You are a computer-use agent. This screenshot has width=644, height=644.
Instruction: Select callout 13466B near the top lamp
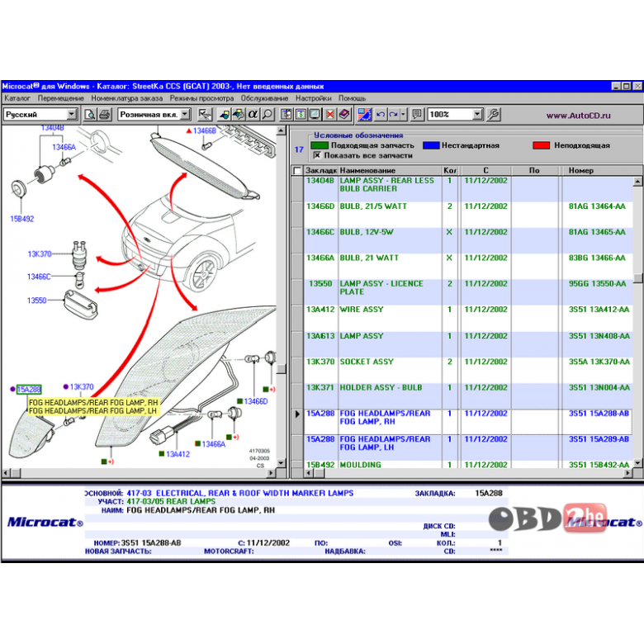click(205, 130)
